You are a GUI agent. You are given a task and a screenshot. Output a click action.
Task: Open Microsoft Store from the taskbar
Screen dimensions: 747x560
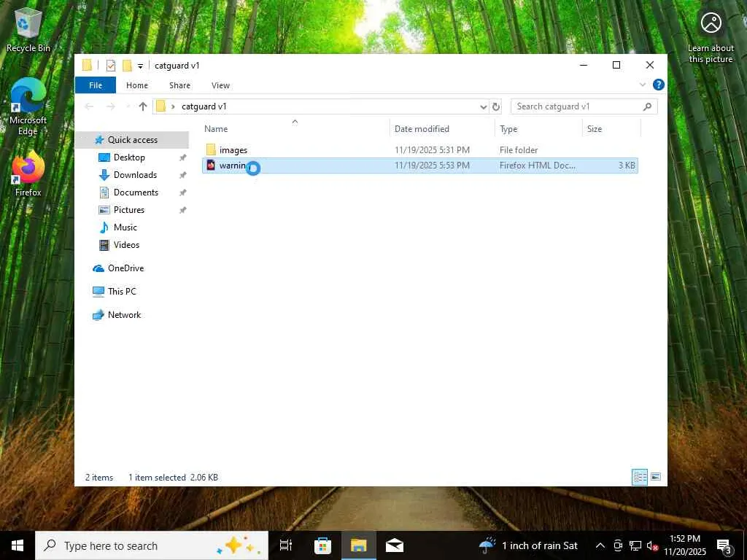[x=322, y=545]
